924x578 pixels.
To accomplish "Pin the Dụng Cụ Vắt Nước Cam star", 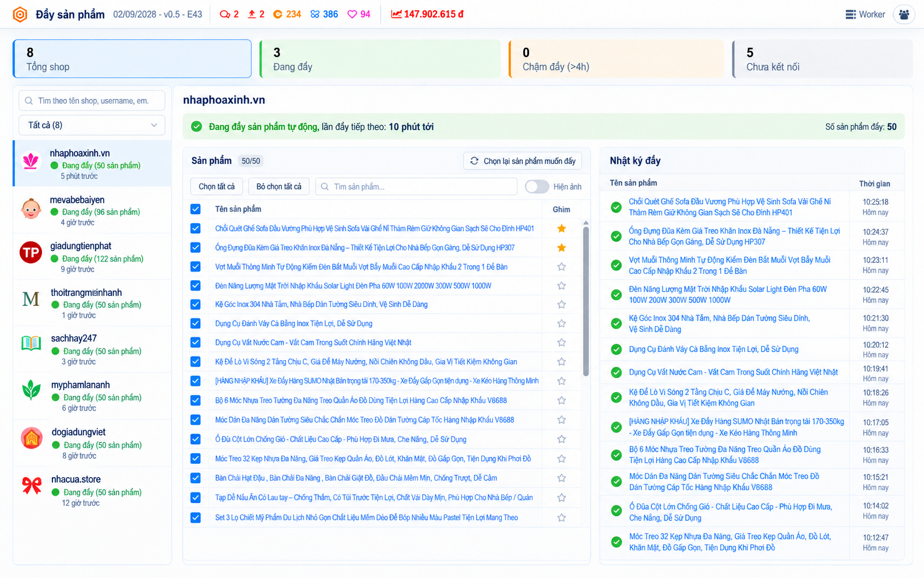I will point(562,343).
